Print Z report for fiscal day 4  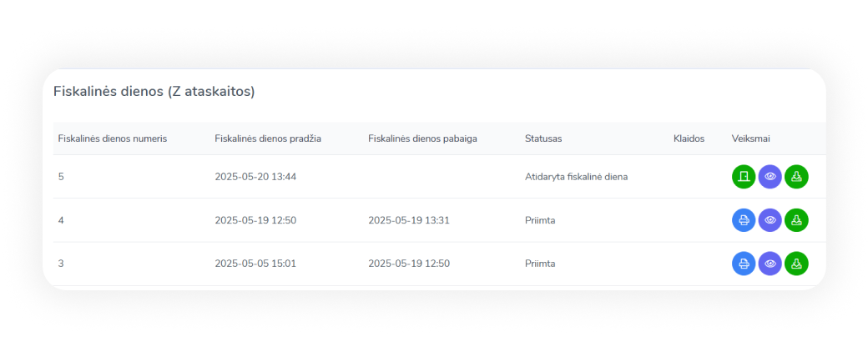point(744,220)
